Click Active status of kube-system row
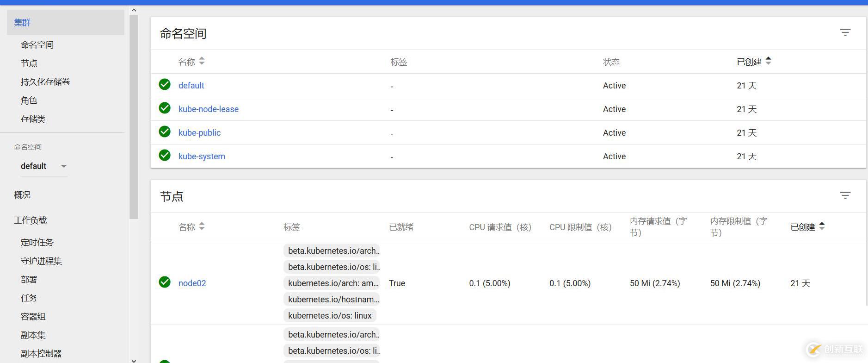868x363 pixels. click(x=614, y=156)
